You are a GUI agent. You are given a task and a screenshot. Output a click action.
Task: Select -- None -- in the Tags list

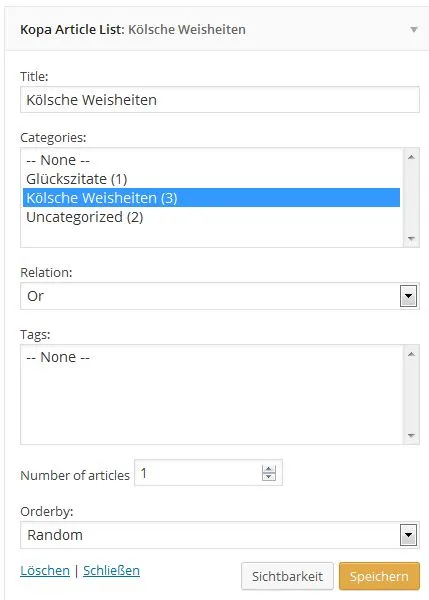(211, 357)
